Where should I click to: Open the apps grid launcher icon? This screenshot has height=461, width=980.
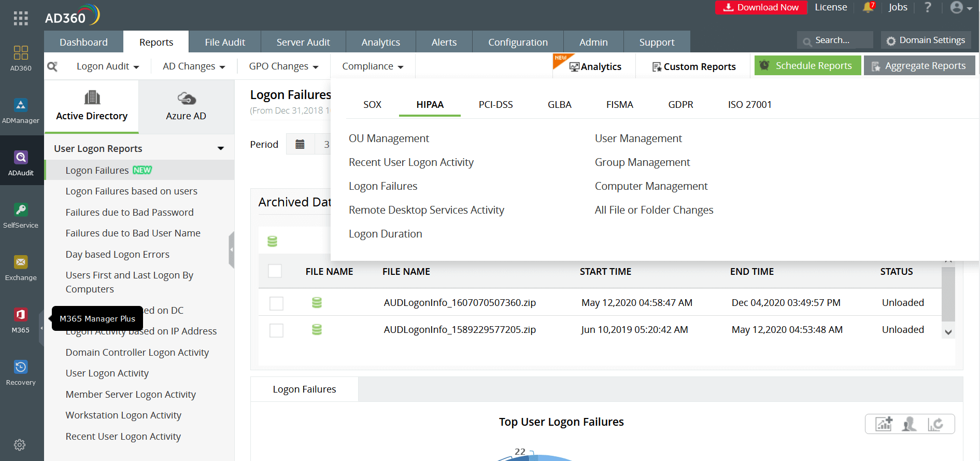pyautogui.click(x=21, y=18)
